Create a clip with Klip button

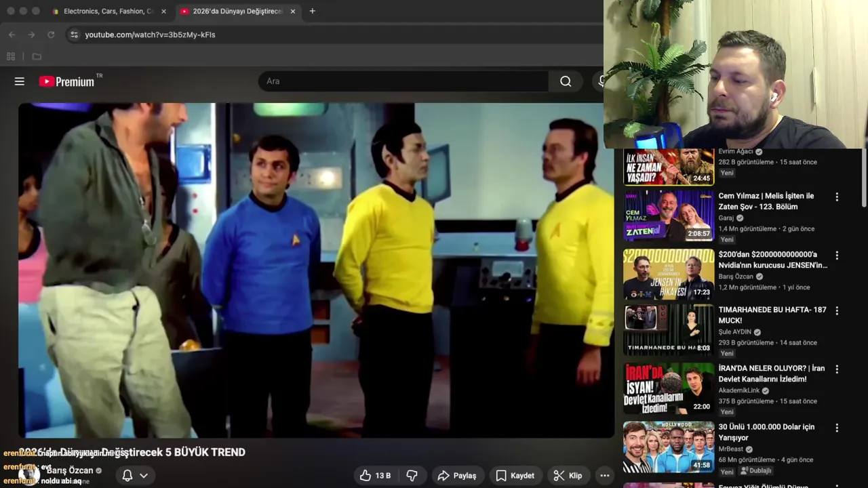568,476
